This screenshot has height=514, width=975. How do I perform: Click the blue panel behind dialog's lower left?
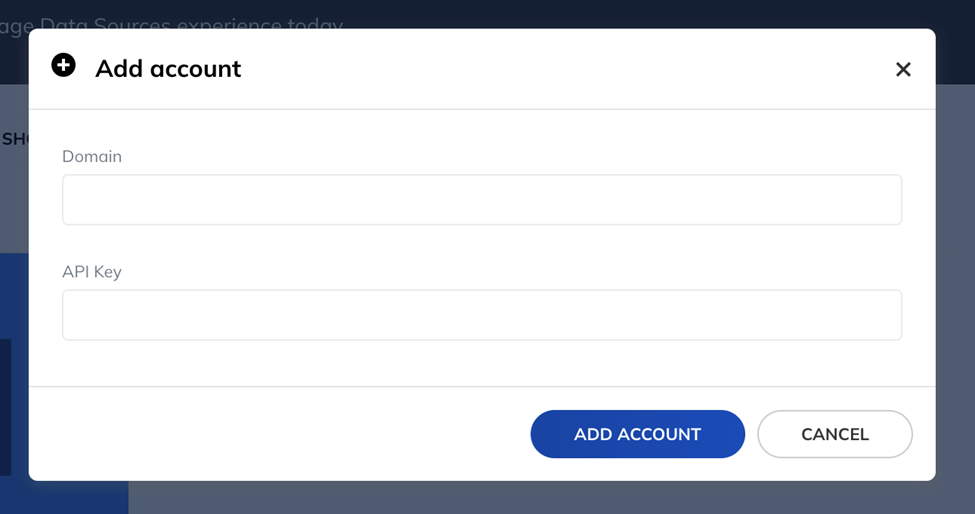click(x=78, y=497)
